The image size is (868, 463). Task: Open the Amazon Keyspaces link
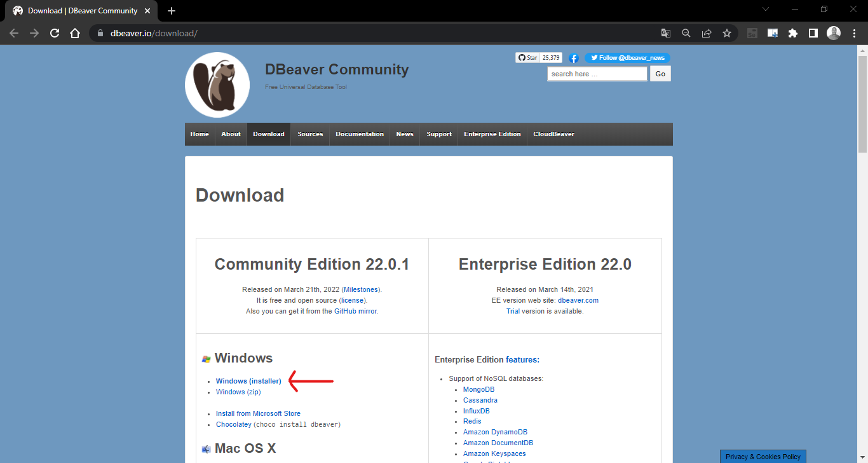click(x=494, y=453)
